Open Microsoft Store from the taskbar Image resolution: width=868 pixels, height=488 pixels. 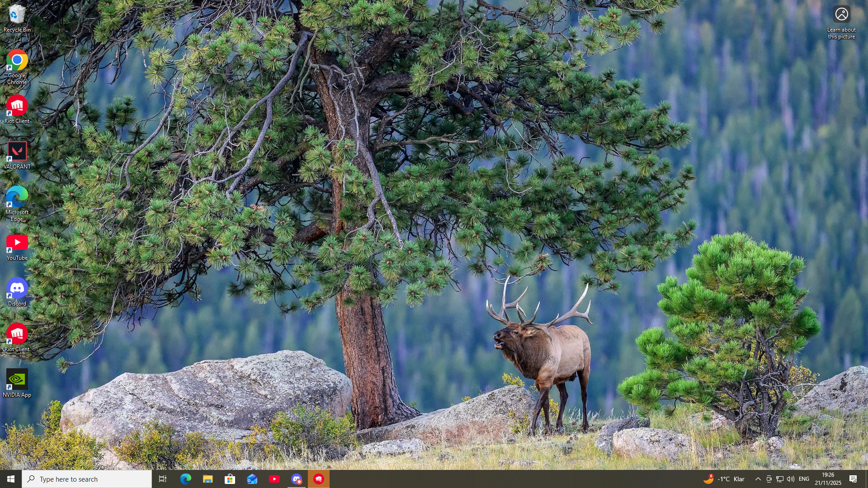(x=230, y=479)
